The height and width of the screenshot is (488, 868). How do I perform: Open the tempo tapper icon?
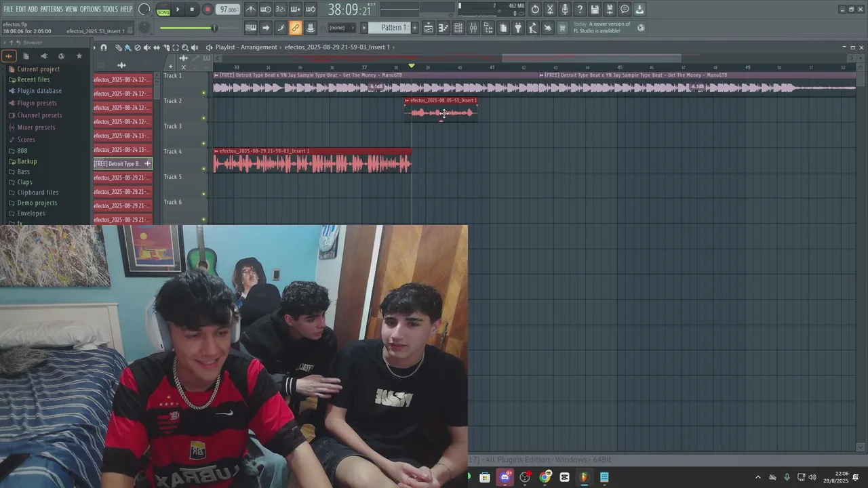coord(533,28)
